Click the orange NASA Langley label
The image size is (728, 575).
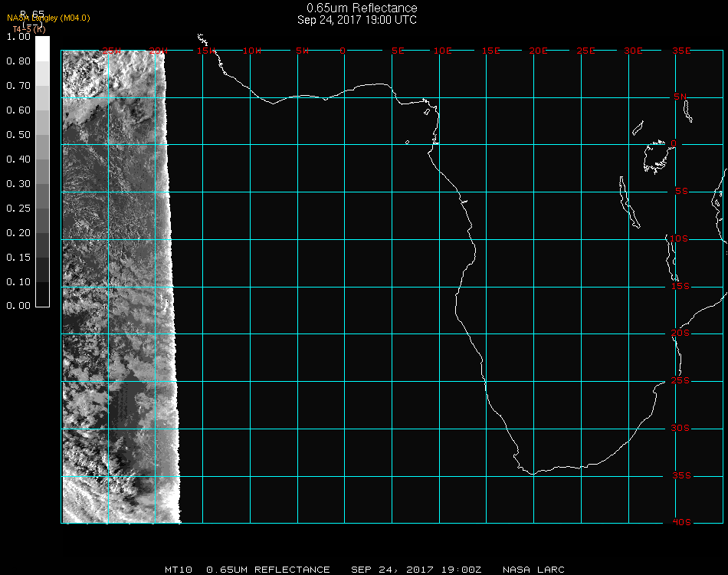coord(48,18)
